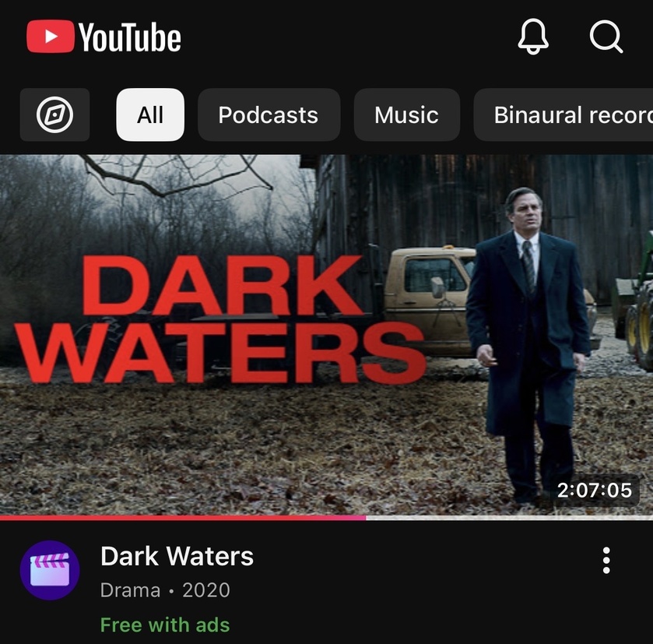Filter the feed by Music chip
The height and width of the screenshot is (644, 653).
tap(406, 114)
